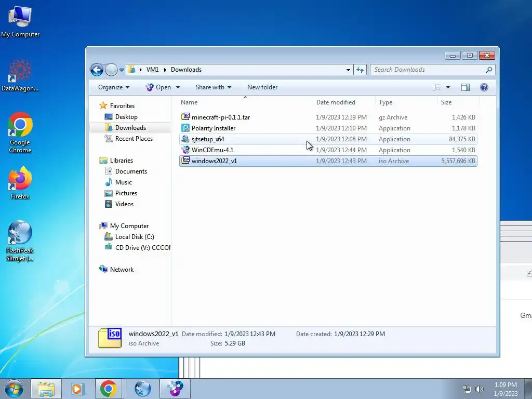
Task: Open the Share with menu
Action: click(x=214, y=87)
